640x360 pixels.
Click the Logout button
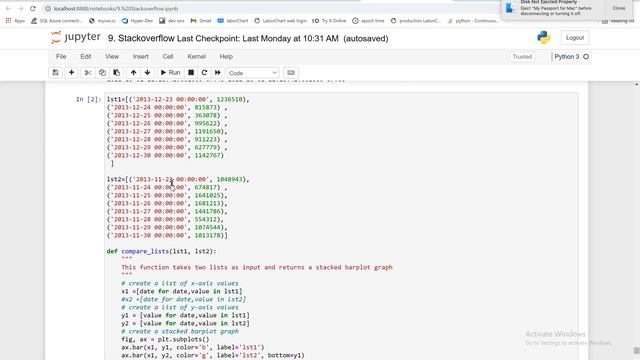coord(575,38)
